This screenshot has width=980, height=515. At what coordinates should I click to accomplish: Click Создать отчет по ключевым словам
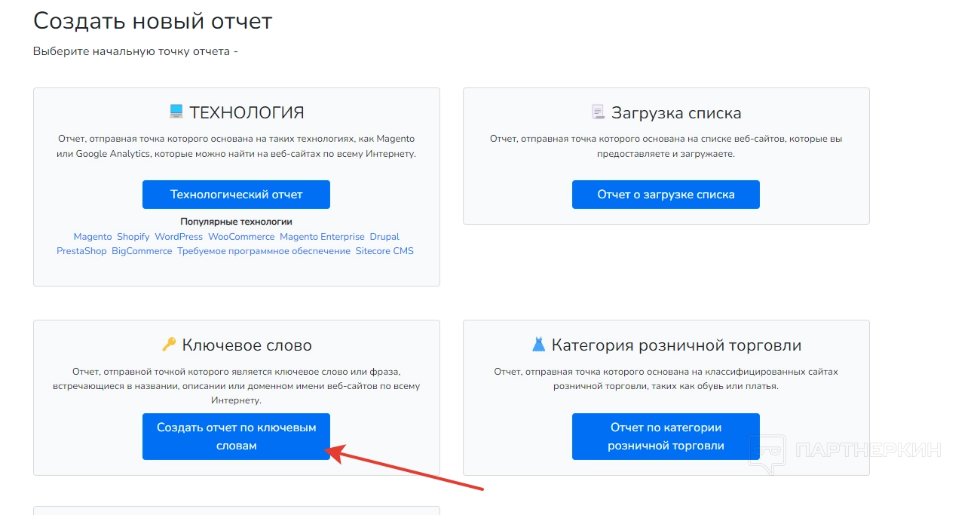pos(236,437)
